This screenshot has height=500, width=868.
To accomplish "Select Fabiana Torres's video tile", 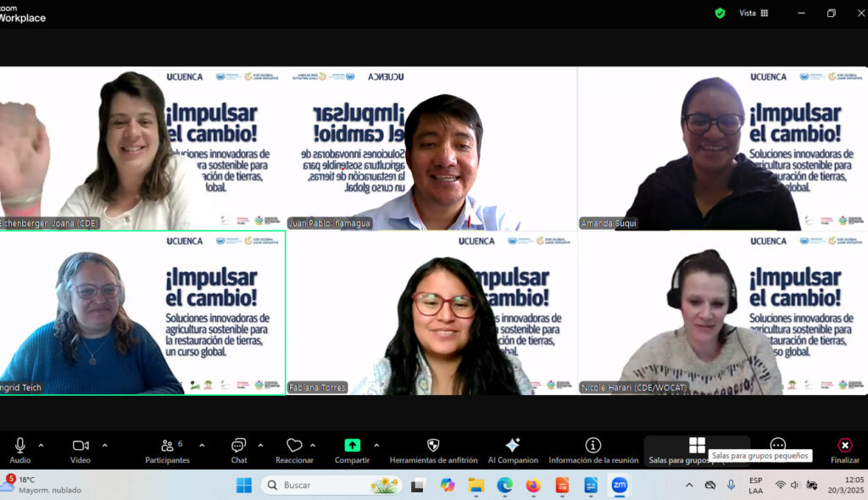I will pyautogui.click(x=431, y=313).
